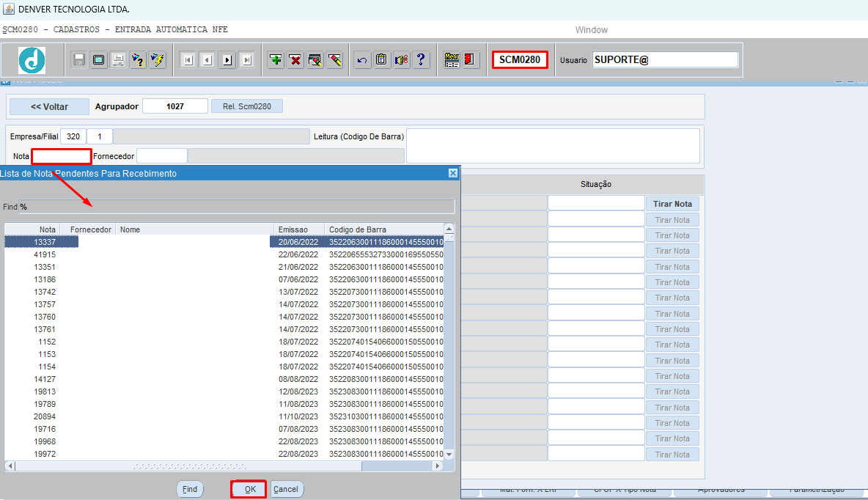Click the Cancel button in the dialog
Image resolution: width=868 pixels, height=500 pixels.
click(286, 489)
